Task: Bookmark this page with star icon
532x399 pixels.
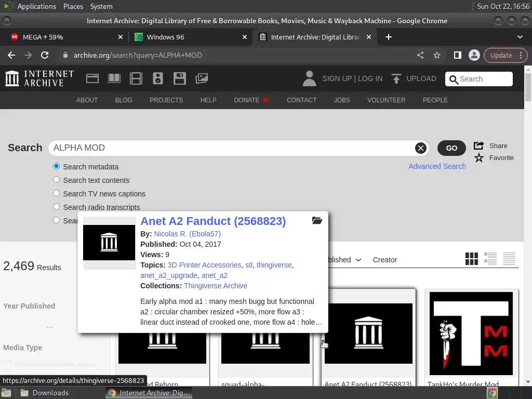Action: click(437, 55)
